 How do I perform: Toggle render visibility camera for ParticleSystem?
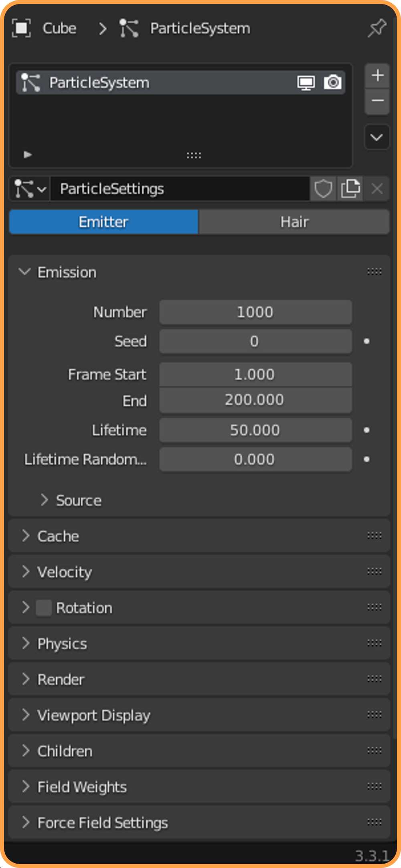(332, 83)
